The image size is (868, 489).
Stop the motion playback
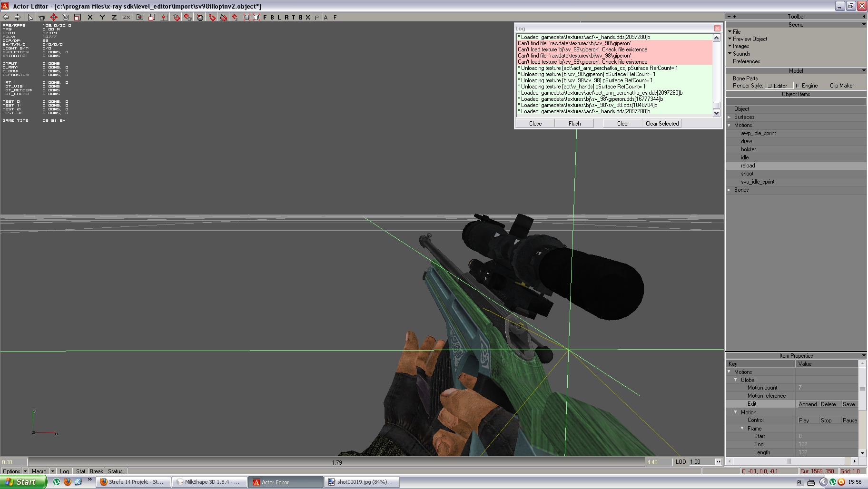pyautogui.click(x=826, y=421)
